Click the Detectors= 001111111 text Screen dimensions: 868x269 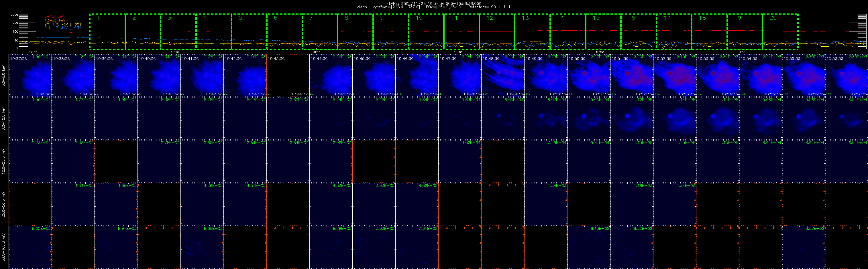490,7
